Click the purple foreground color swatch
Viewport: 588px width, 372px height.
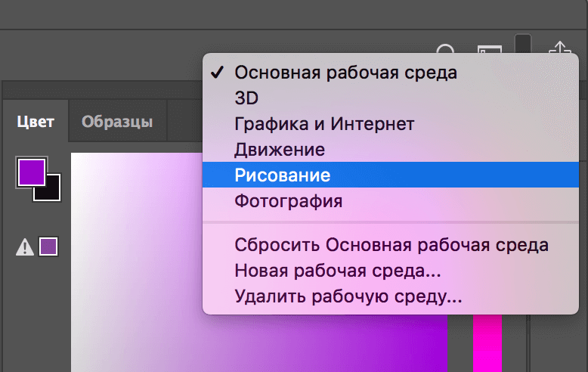pyautogui.click(x=32, y=172)
